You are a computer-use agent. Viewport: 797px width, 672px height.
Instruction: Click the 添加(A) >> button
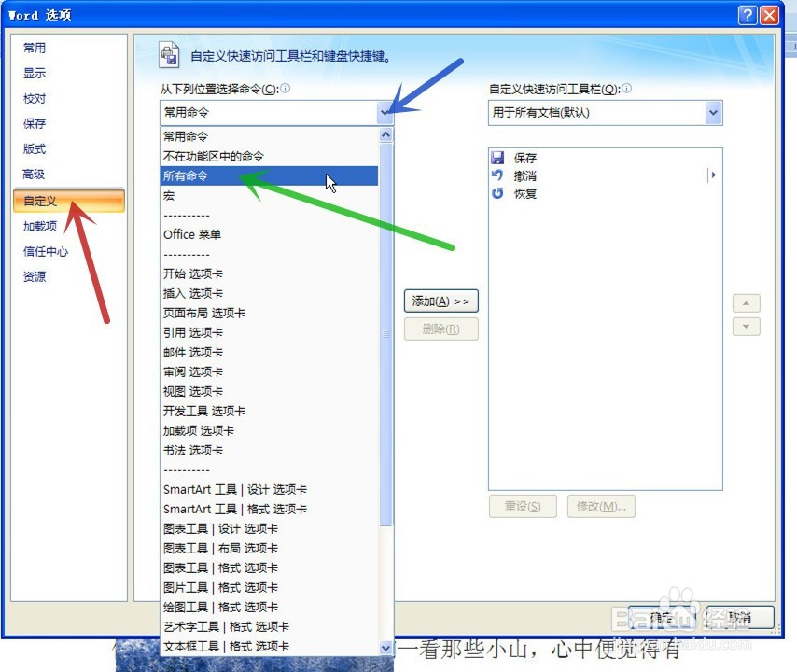pyautogui.click(x=440, y=301)
